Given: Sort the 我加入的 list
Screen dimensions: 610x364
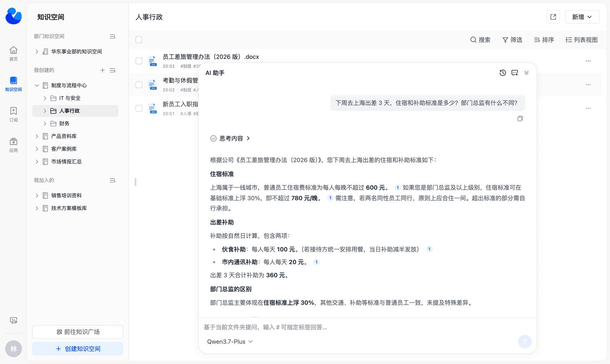Looking at the screenshot, I should click(x=112, y=180).
